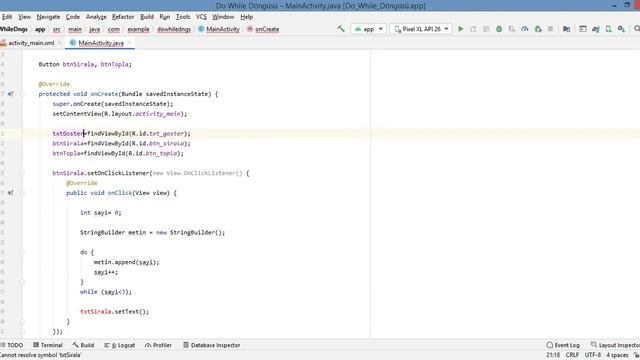Viewport: 640px width, 360px height.
Task: Click the onCreate method breadcrumb
Action: [263, 29]
